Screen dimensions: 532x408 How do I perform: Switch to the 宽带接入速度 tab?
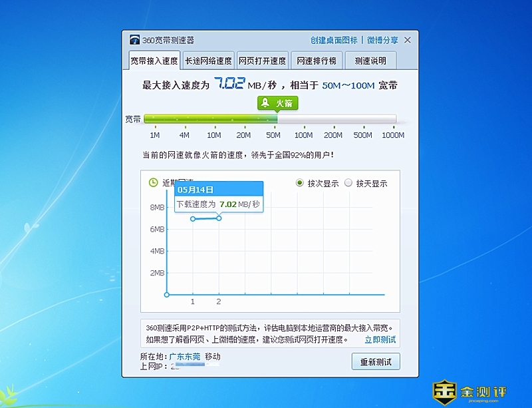coord(154,61)
